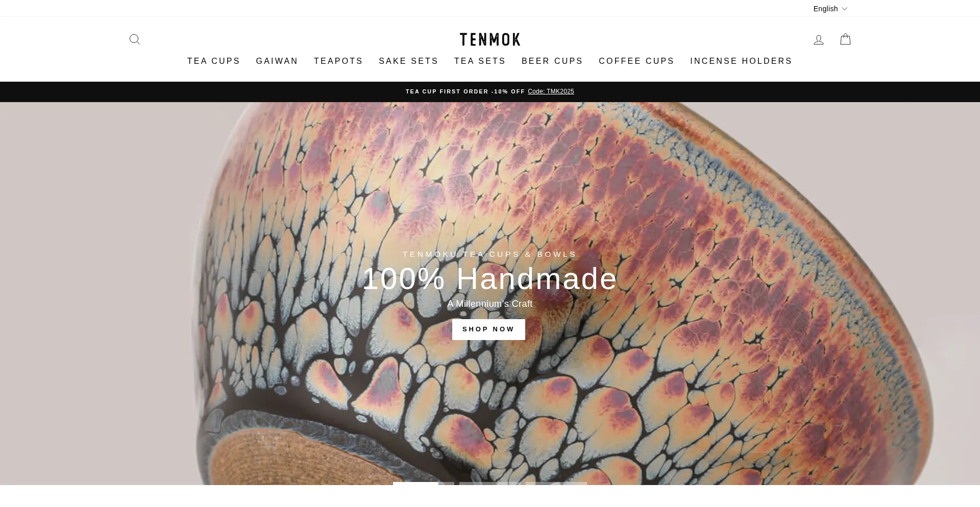The height and width of the screenshot is (507, 980).
Task: Select the second slideshow progress indicator
Action: coord(490,484)
